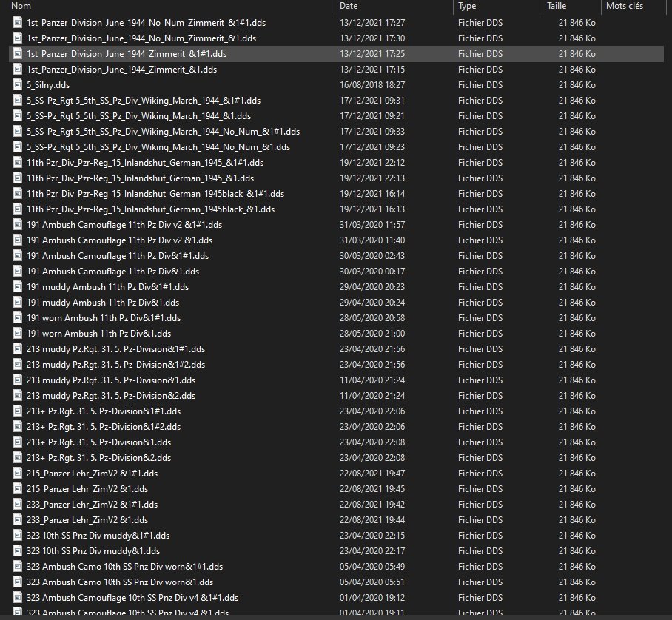Click date 16/08/2018 18:27 of 5_Silny.dds

coord(372,85)
